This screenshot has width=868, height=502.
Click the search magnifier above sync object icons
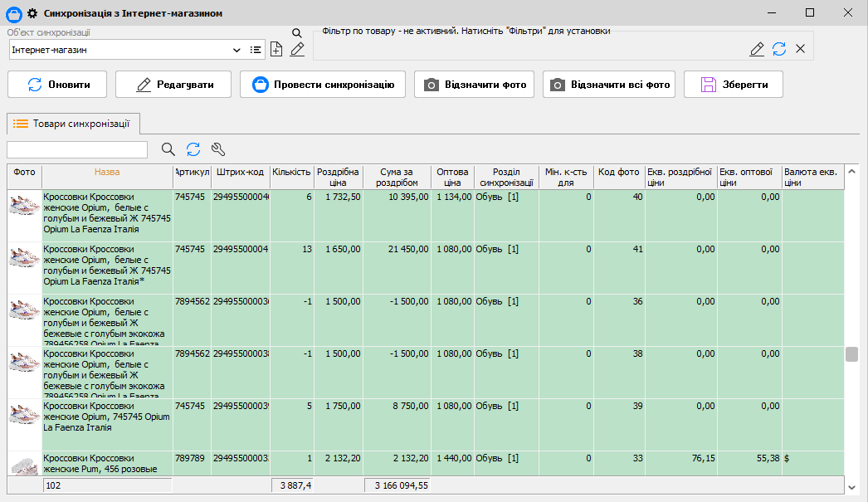[x=297, y=33]
